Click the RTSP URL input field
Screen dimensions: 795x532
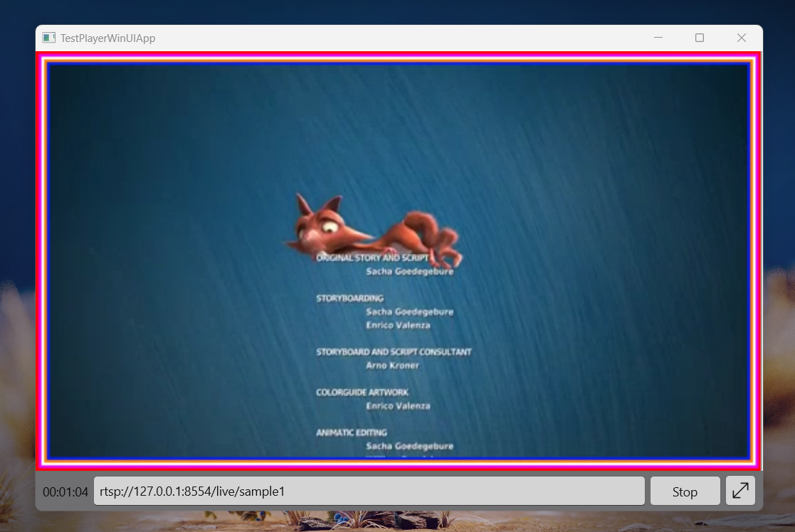(369, 491)
